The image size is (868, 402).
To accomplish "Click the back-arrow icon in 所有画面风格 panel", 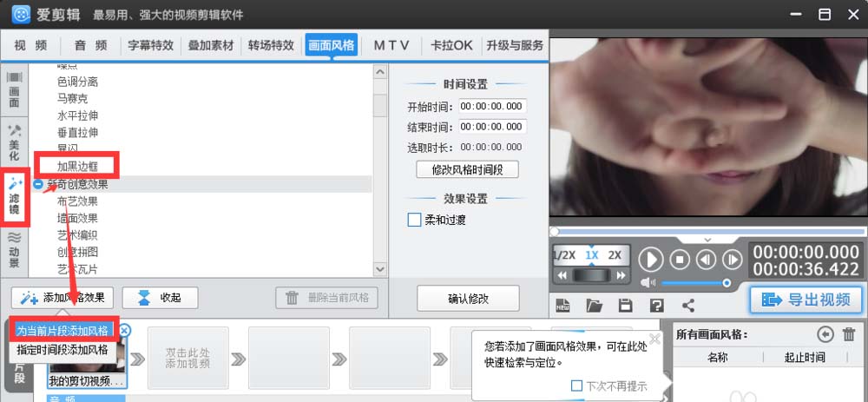I will (x=825, y=334).
